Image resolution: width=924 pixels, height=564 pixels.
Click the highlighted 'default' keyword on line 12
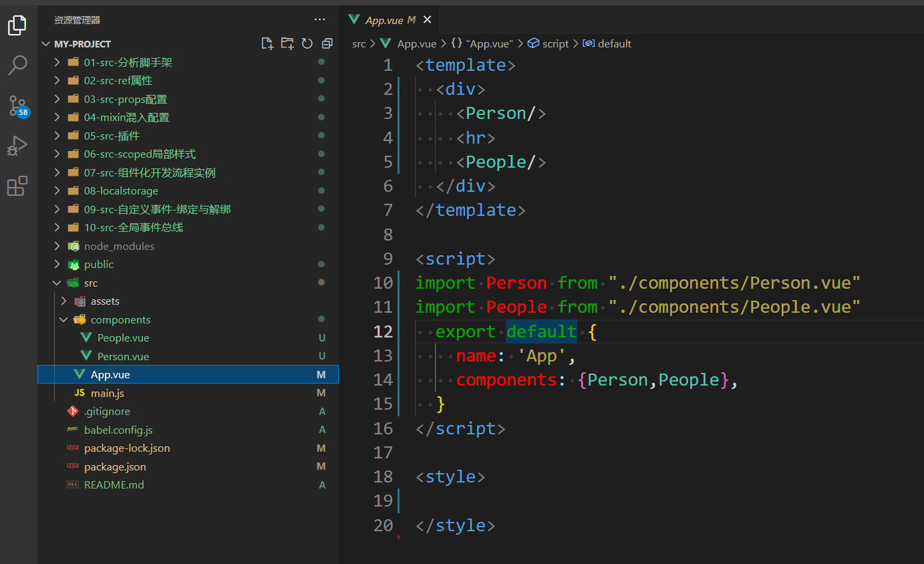[x=541, y=331]
